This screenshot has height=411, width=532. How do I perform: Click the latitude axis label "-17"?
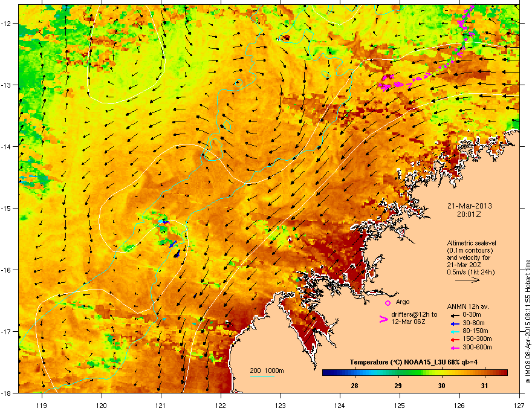pyautogui.click(x=6, y=331)
